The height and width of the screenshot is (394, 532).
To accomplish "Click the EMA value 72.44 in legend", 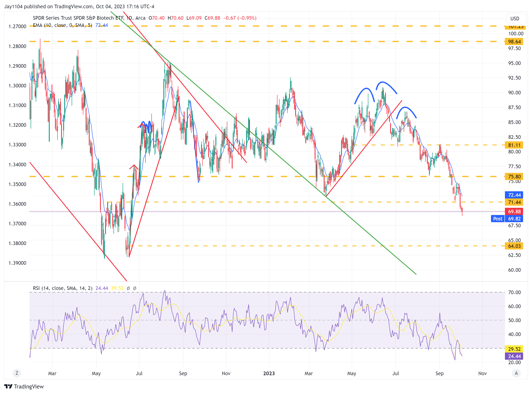I will (101, 25).
